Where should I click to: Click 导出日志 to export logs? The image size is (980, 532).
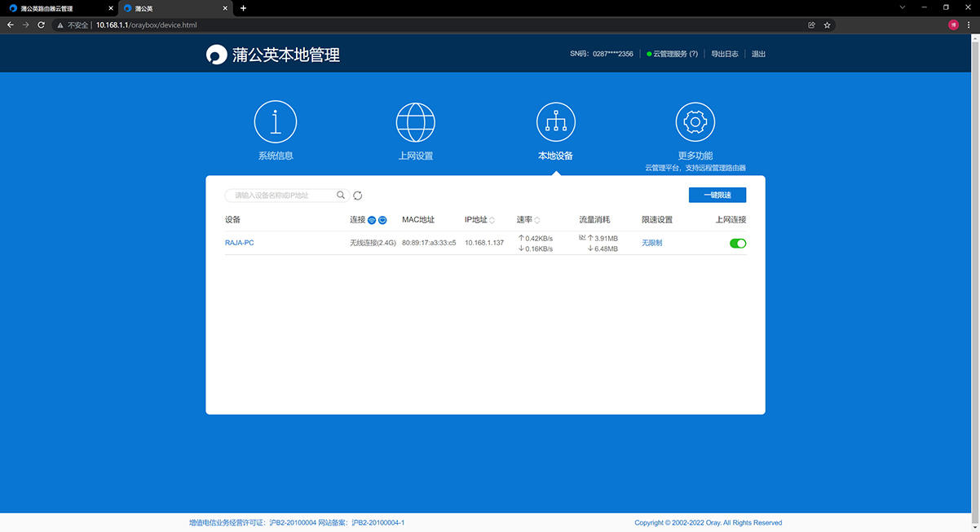point(724,54)
